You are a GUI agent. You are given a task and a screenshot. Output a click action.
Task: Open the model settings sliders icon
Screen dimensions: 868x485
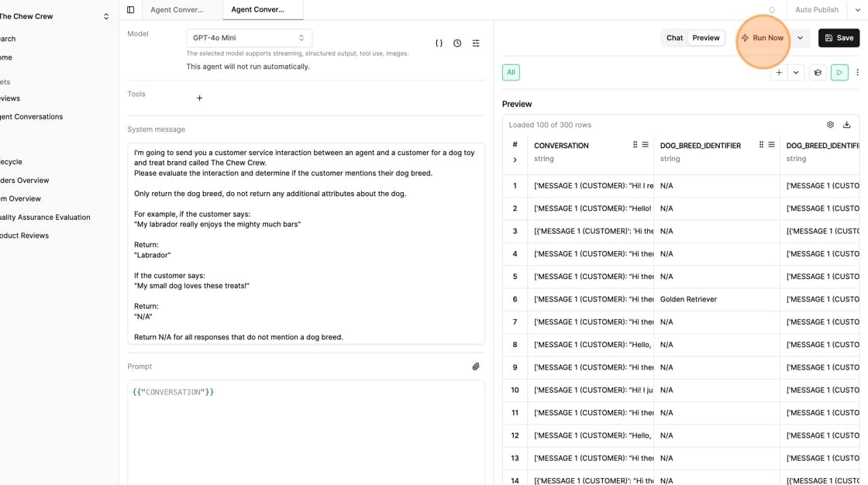coord(476,43)
